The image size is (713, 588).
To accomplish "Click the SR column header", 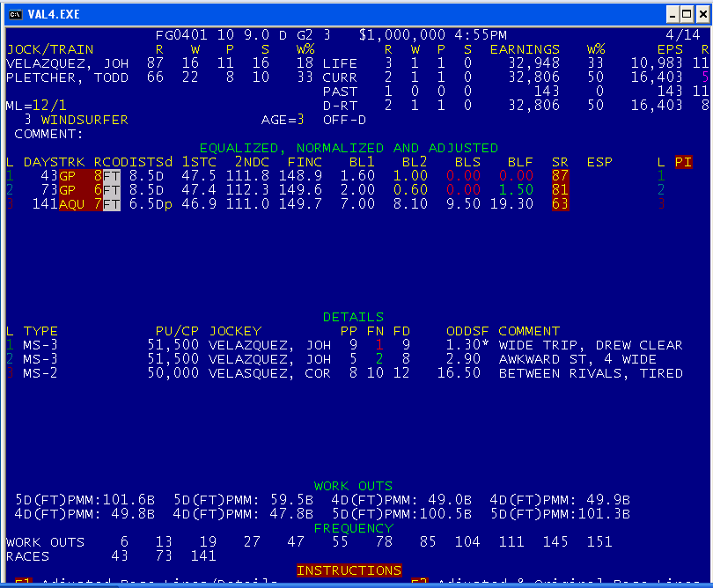I will pos(560,162).
